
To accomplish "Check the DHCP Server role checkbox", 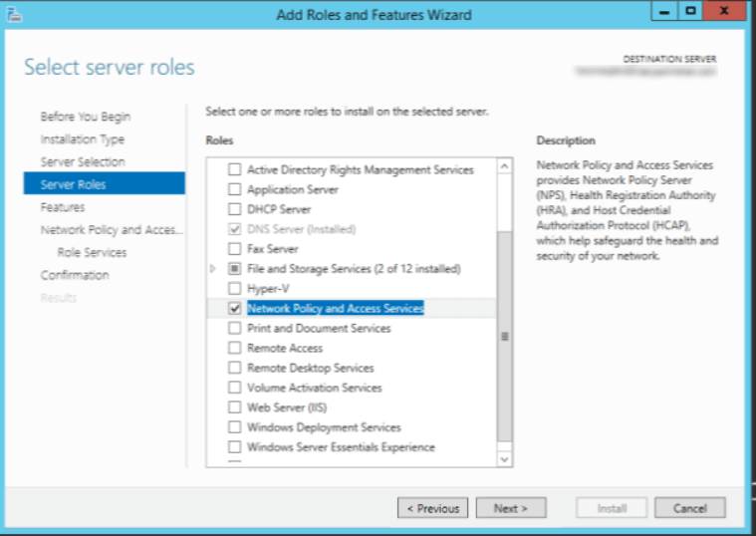I will 235,209.
